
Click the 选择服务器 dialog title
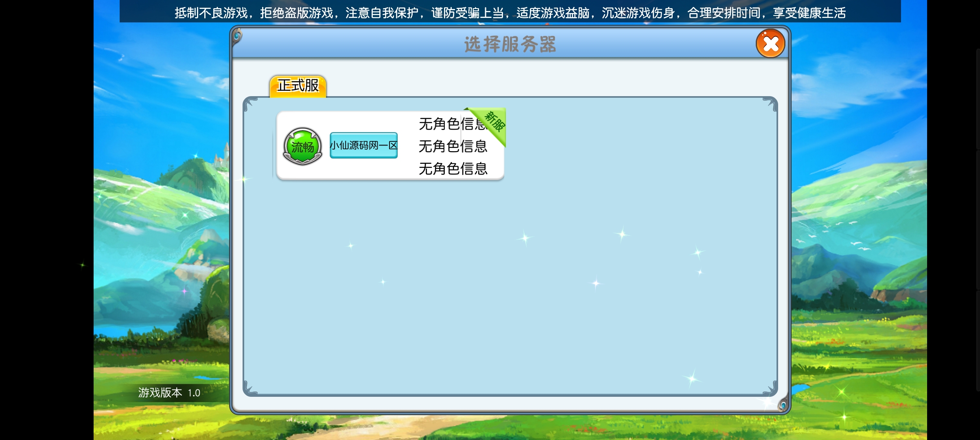point(510,44)
